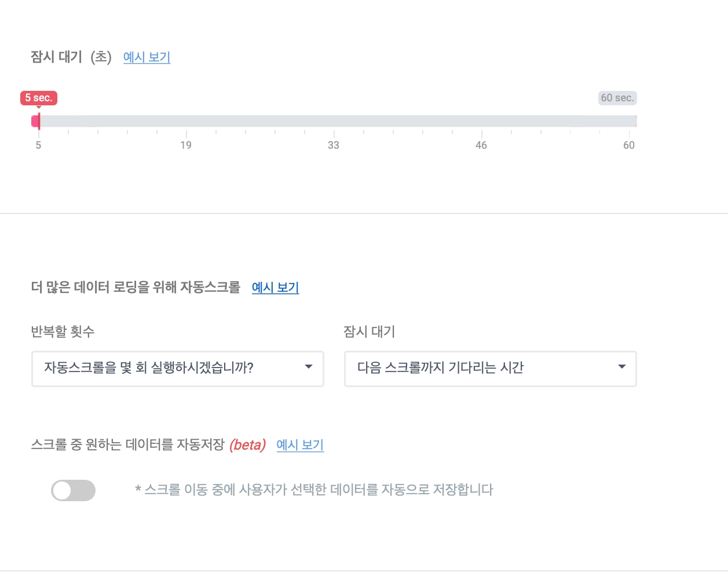The height and width of the screenshot is (577, 728).
Task: Click the 잠시 대기 label above right dropdown
Action: coord(369,332)
